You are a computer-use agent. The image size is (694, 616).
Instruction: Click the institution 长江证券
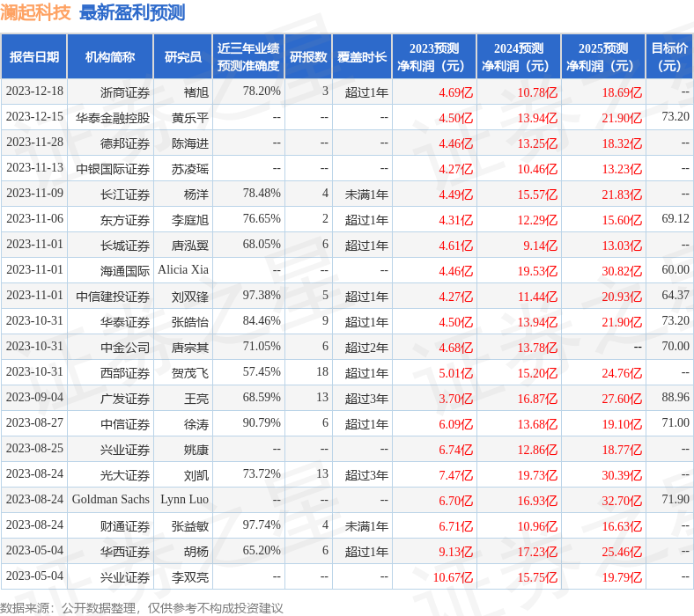tap(125, 194)
